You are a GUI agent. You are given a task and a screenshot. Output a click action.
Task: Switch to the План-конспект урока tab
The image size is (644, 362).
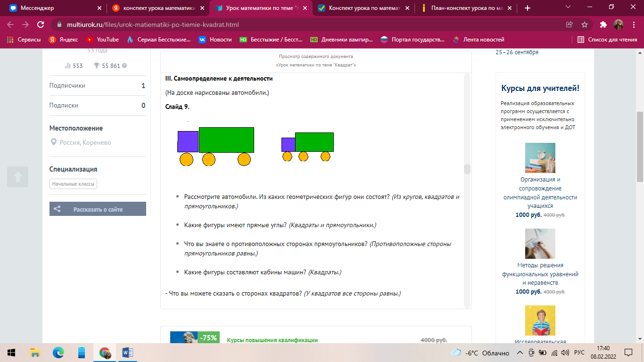pos(466,8)
